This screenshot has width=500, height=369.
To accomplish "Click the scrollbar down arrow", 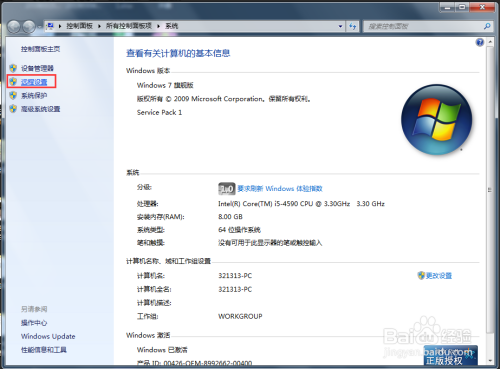I will pyautogui.click(x=490, y=360).
